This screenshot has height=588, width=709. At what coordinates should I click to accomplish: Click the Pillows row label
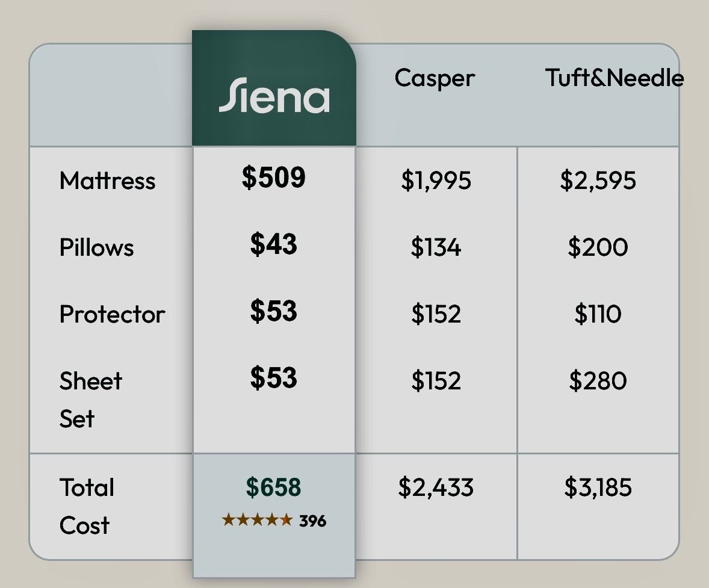point(96,247)
